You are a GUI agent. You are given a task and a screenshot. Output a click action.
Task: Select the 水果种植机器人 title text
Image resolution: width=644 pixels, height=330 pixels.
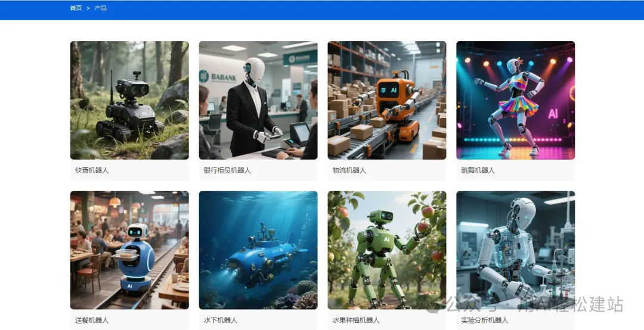coord(355,320)
